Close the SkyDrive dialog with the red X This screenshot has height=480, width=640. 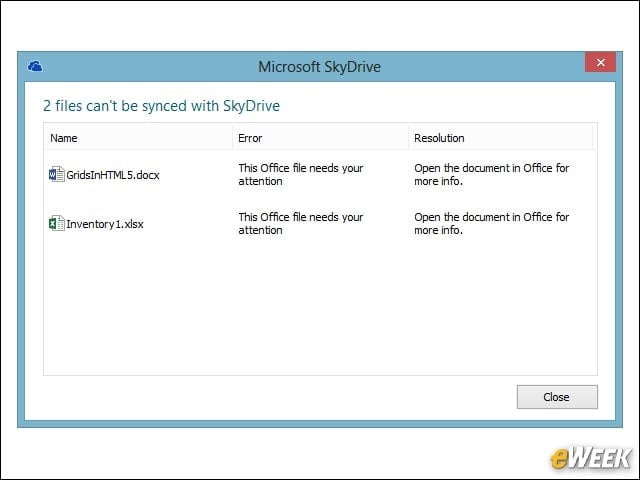point(600,62)
